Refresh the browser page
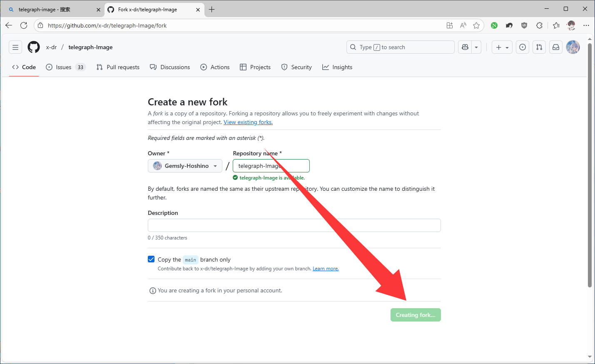Viewport: 595px width, 364px height. coord(24,25)
